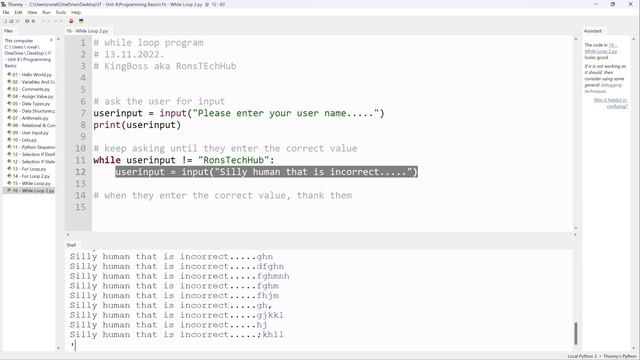The height and width of the screenshot is (360, 640).
Task: Select the Files panel tab
Action: coord(9,31)
